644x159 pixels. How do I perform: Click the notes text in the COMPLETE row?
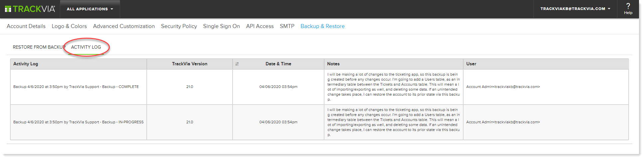point(394,87)
